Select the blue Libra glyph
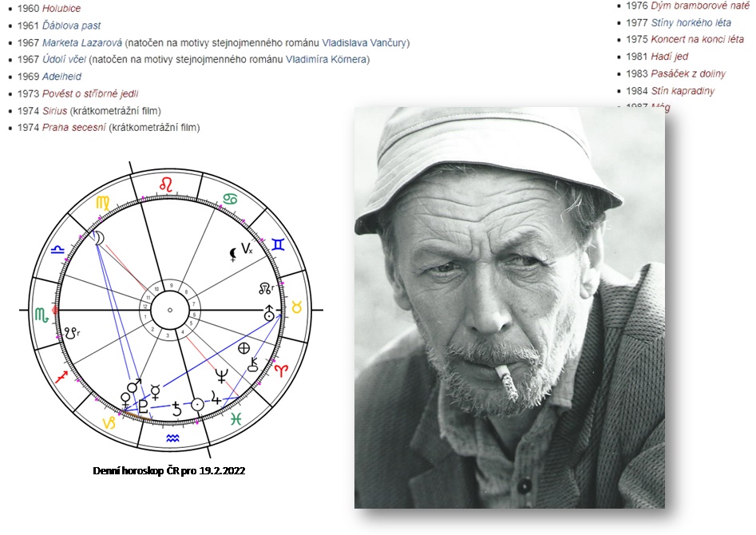 (x=57, y=249)
